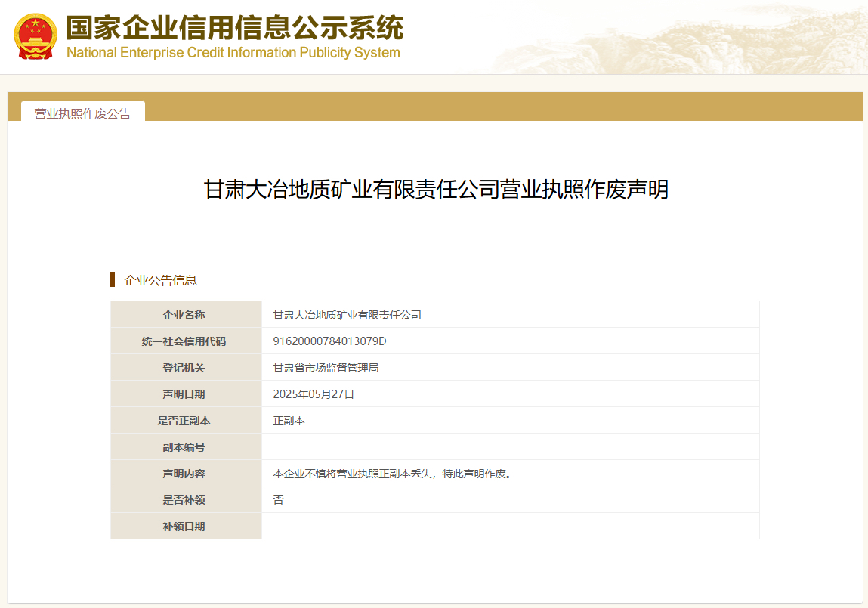Viewport: 868px width, 608px height.
Task: Select the value 甘肃省市场监督管理局
Action: 326,368
